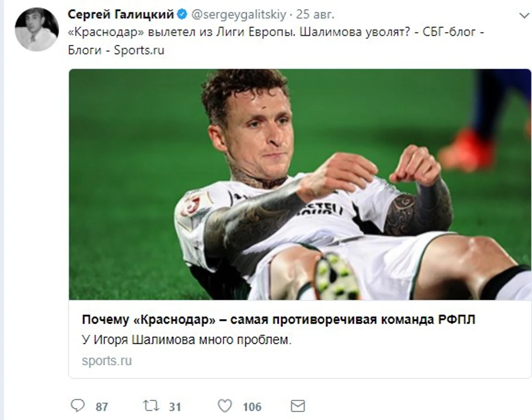Like the tweet with the heart icon

(224, 406)
